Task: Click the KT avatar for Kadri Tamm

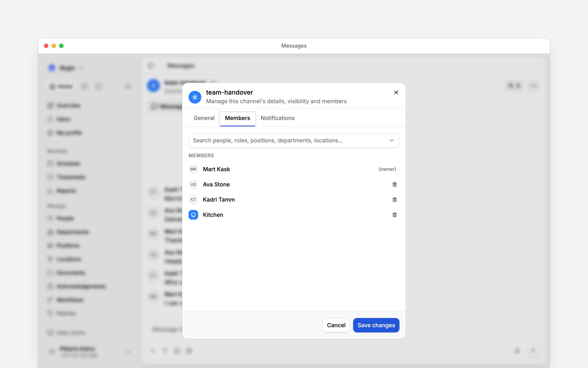Action: coord(193,200)
